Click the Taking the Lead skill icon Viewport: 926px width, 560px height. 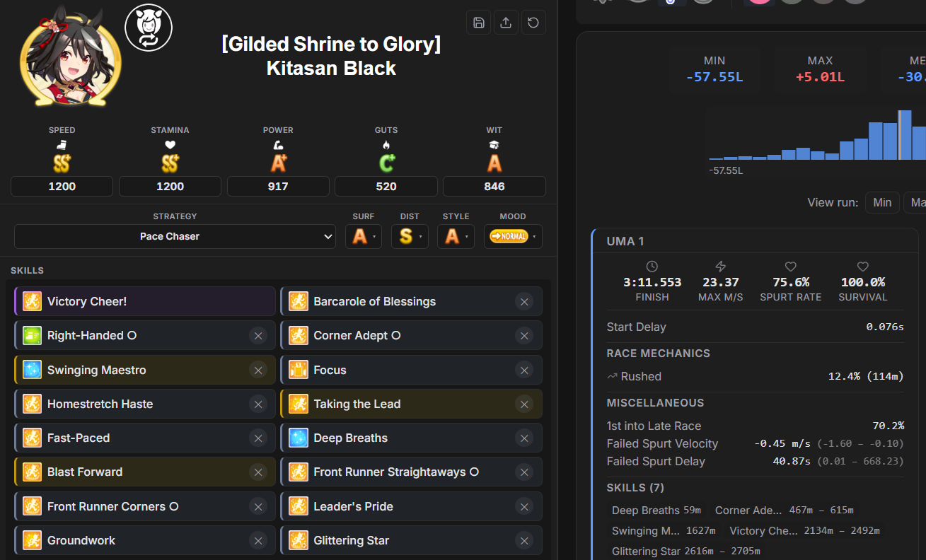point(299,404)
